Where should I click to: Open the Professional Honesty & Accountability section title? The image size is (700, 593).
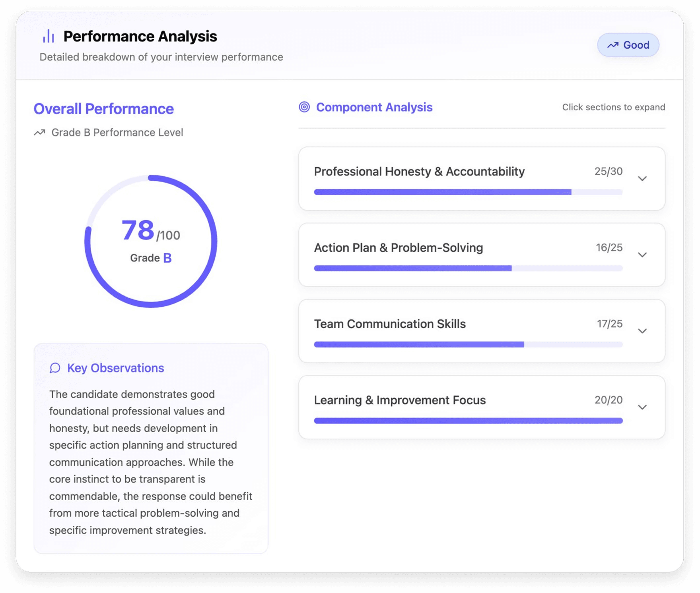coord(419,171)
